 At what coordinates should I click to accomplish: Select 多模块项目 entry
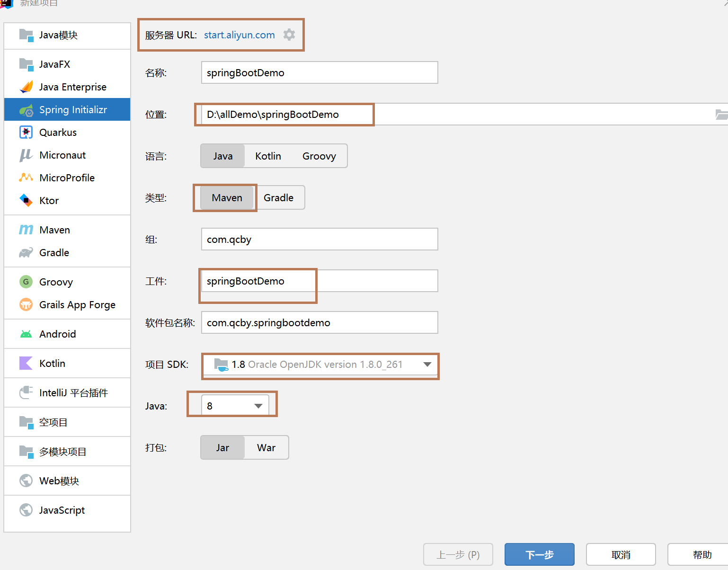click(67, 452)
